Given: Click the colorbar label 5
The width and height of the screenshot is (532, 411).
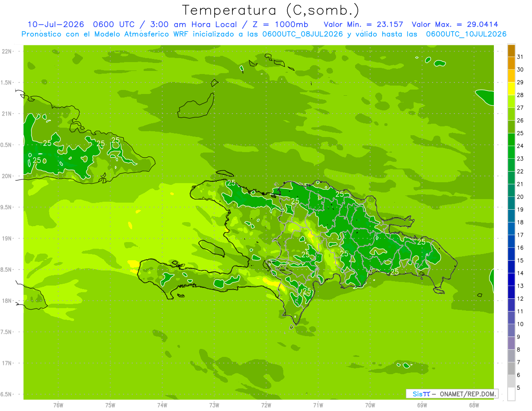Looking at the screenshot, I should tap(518, 388).
